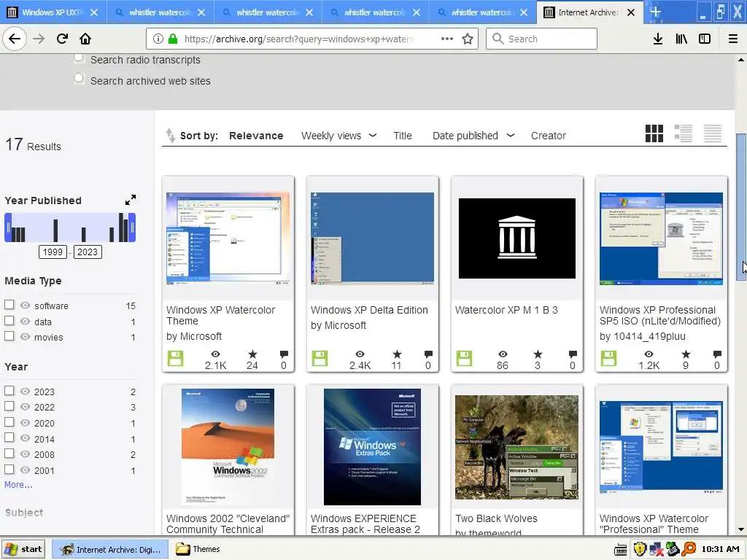Image resolution: width=747 pixels, height=560 pixels.
Task: Go back to the previous page
Action: coord(15,39)
